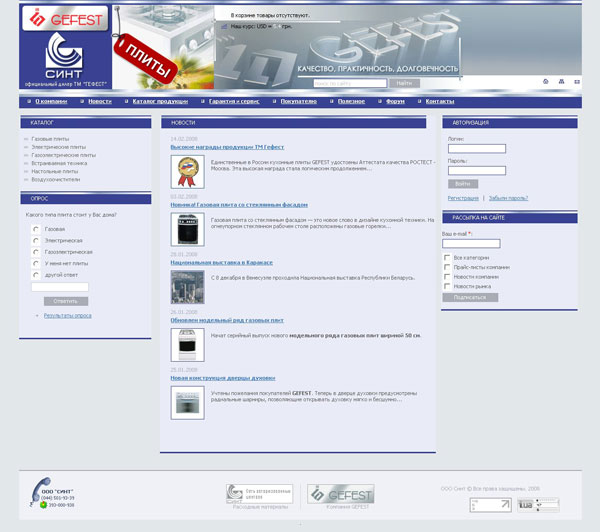Click the i.ua counter badge in footer
Viewport: 600px width, 532px height.
[538, 505]
